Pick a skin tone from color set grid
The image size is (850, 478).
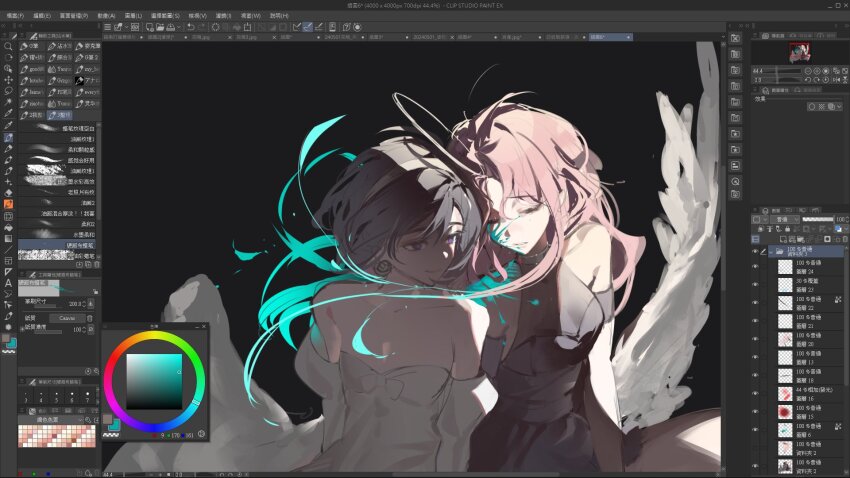(57, 436)
